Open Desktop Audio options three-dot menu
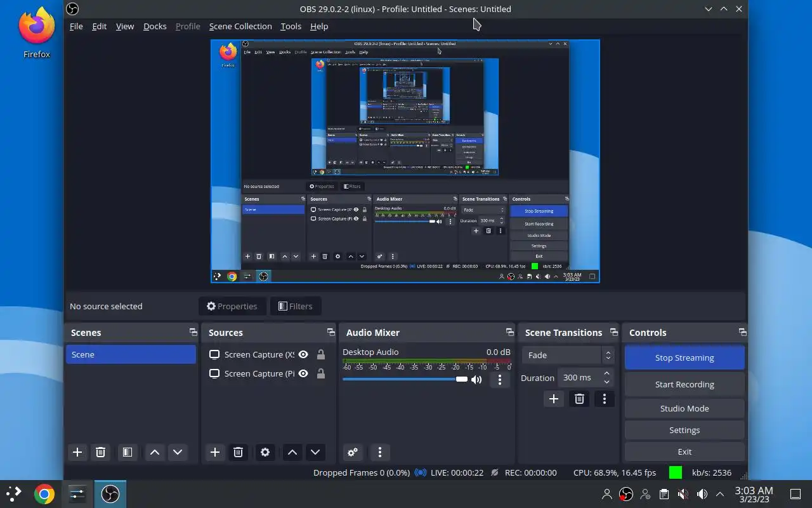812x508 pixels. 500,380
